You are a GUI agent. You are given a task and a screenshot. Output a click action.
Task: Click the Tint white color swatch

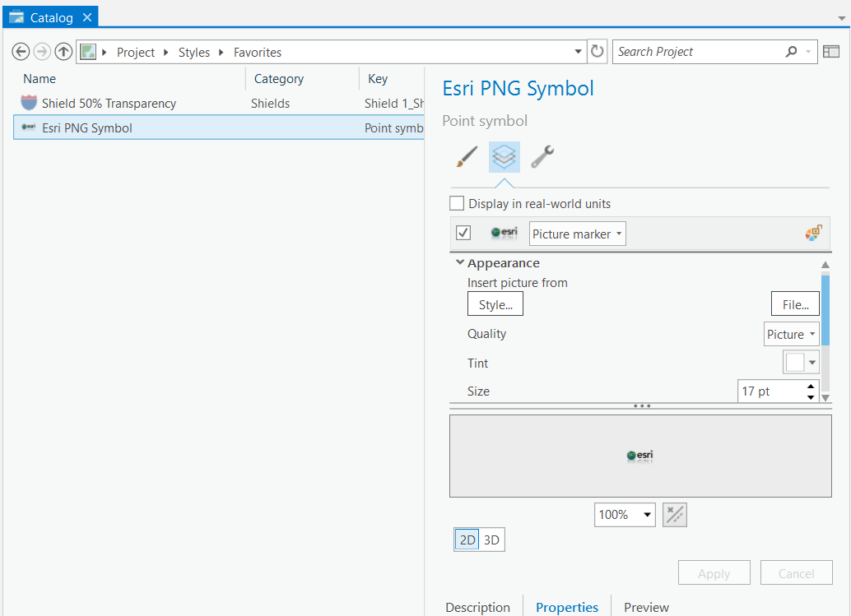click(794, 362)
